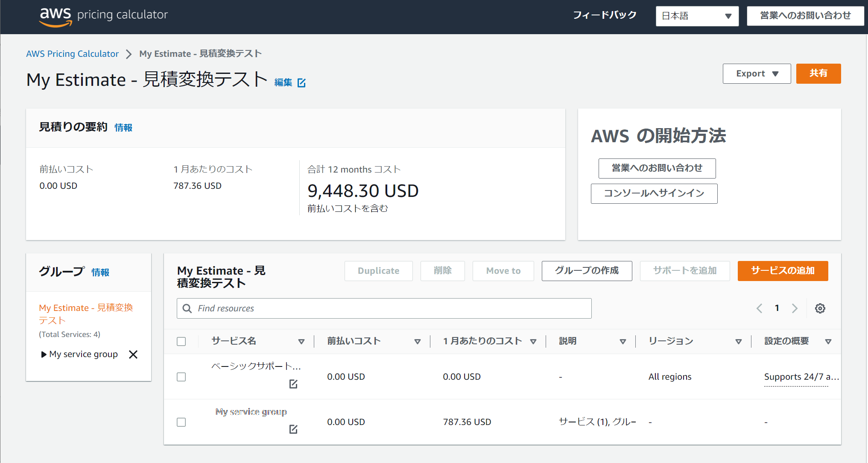Click the search magnifier icon in Find resources
868x463 pixels.
(x=187, y=308)
